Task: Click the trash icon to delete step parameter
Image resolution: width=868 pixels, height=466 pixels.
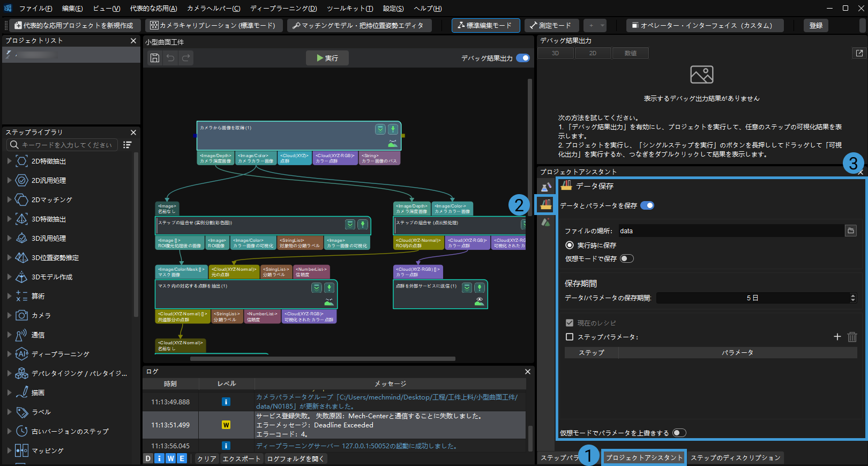Action: click(x=852, y=337)
